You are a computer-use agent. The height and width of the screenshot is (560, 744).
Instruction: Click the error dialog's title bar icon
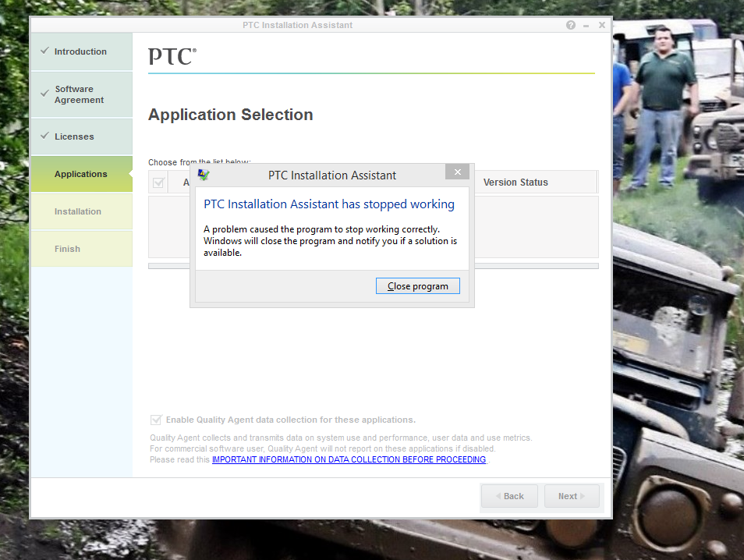point(204,175)
